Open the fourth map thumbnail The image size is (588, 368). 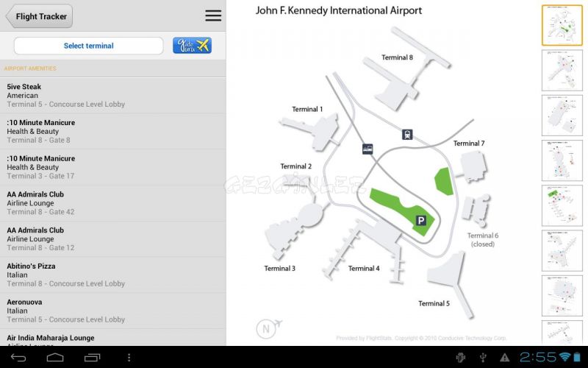click(562, 160)
